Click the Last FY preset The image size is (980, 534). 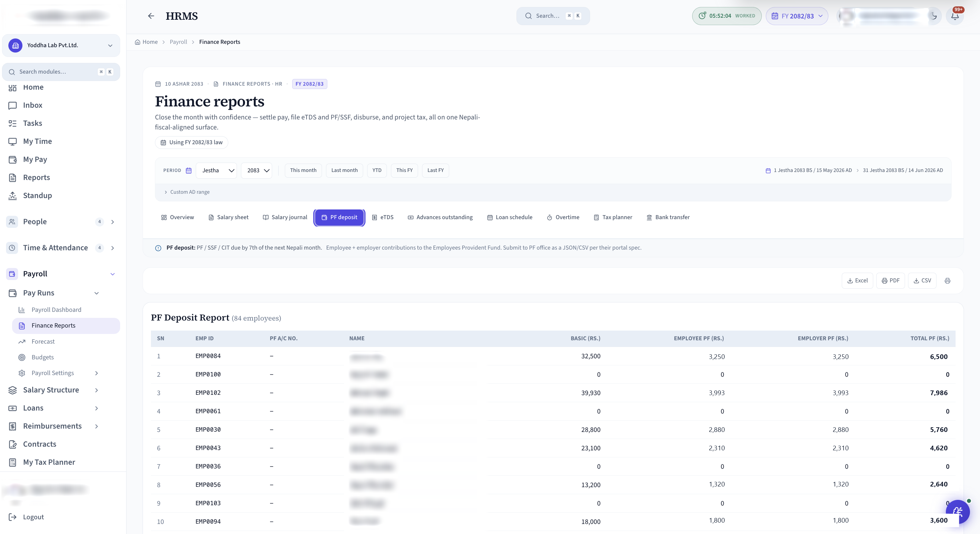[435, 170]
